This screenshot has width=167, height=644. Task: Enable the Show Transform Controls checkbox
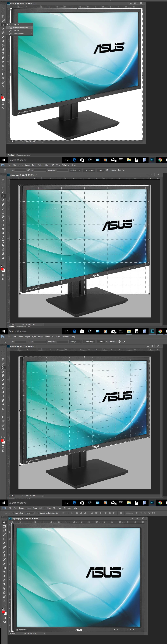click(38, 513)
